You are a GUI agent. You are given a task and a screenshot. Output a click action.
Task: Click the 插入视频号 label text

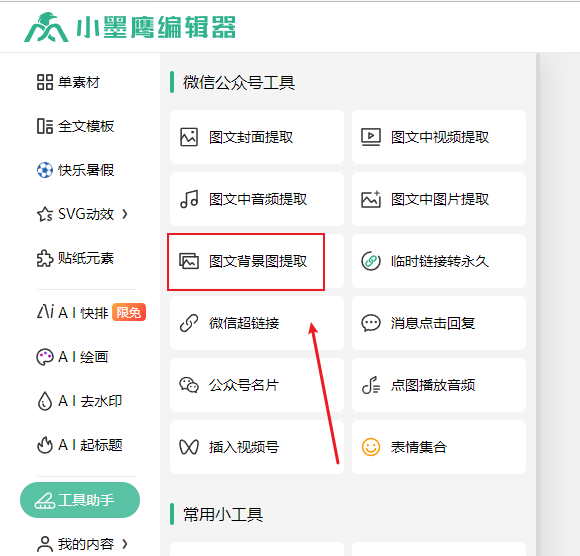pos(244,447)
